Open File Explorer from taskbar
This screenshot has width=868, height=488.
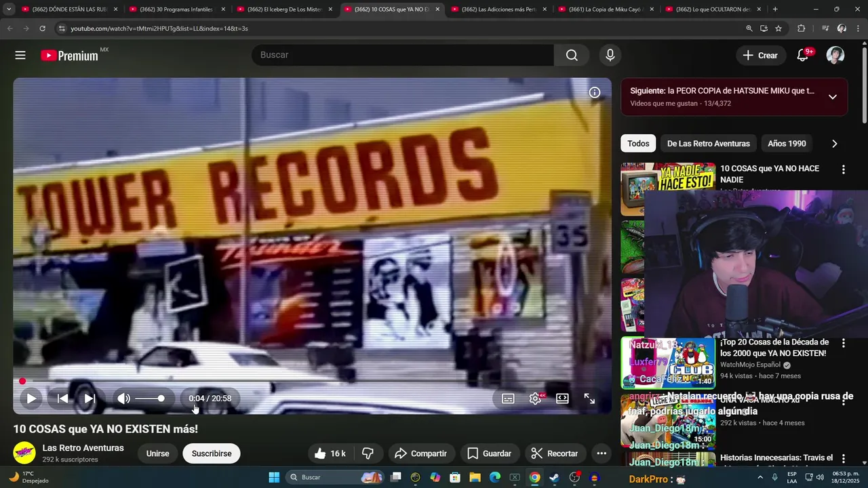pyautogui.click(x=475, y=477)
